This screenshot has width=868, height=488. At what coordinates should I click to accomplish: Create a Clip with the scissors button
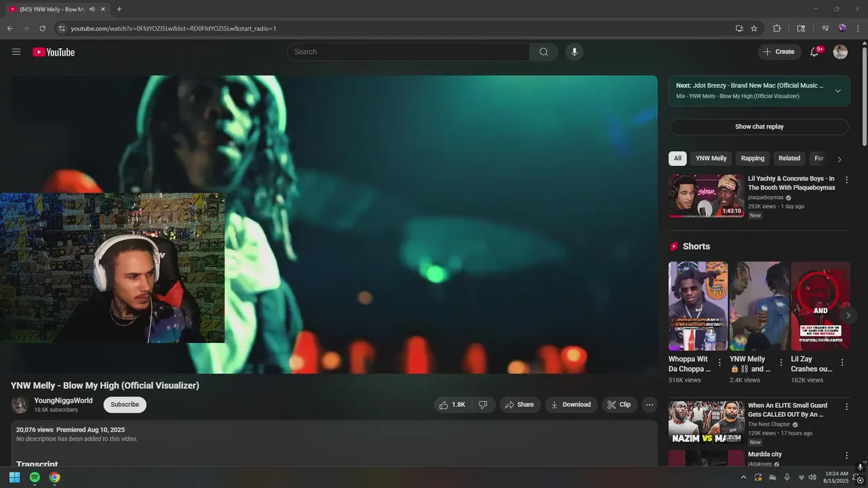[x=619, y=405]
